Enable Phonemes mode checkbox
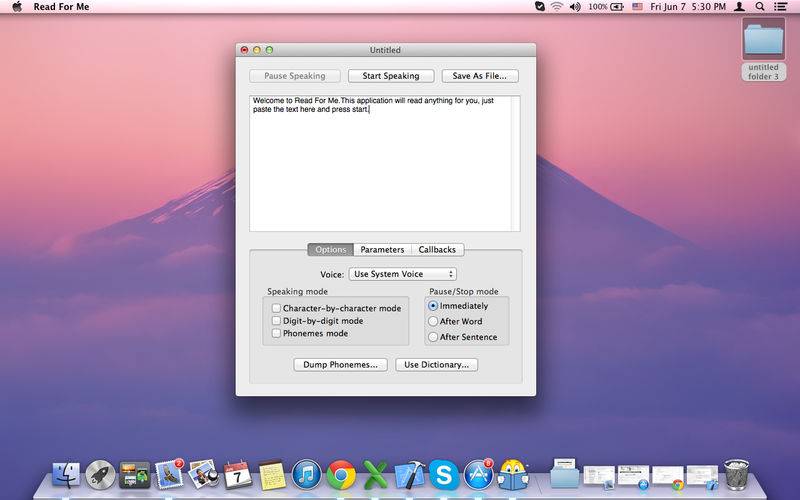 point(276,333)
